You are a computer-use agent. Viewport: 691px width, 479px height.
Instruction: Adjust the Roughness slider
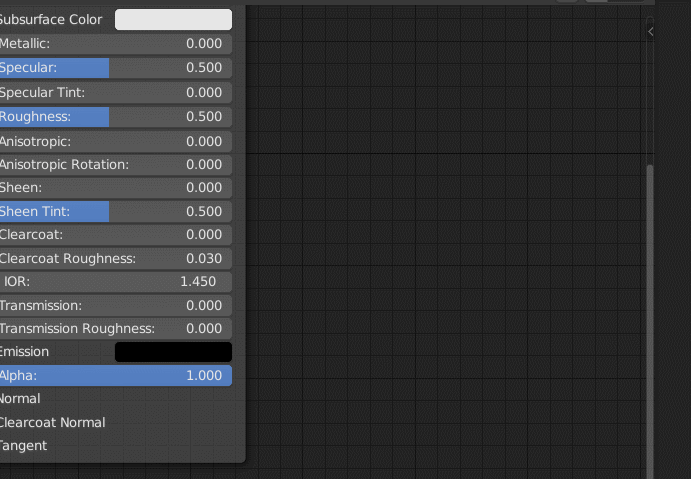(116, 117)
